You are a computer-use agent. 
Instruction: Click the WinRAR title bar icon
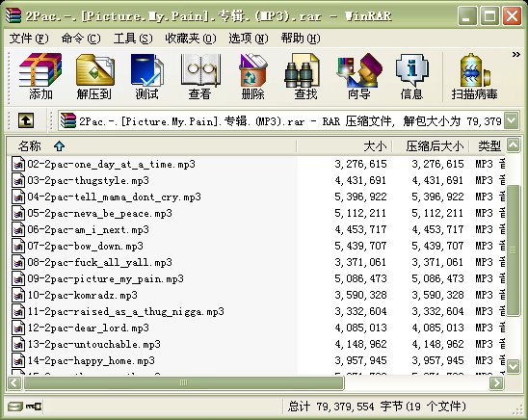point(13,15)
